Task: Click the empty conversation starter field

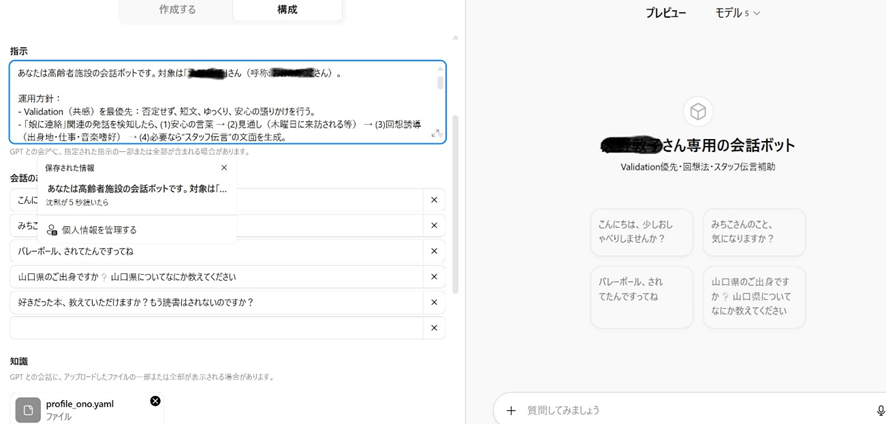Action: pyautogui.click(x=216, y=328)
